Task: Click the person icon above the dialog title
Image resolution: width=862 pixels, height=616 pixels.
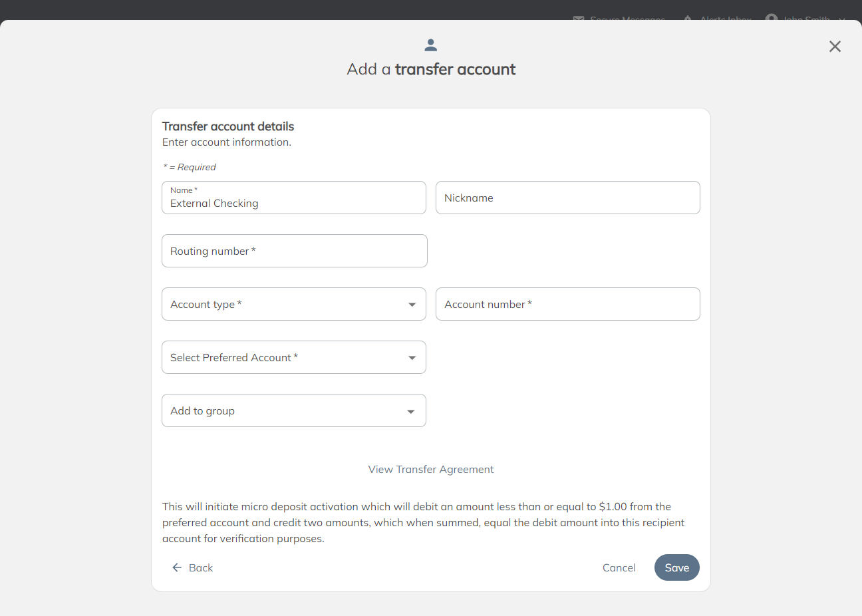Action: coord(431,45)
